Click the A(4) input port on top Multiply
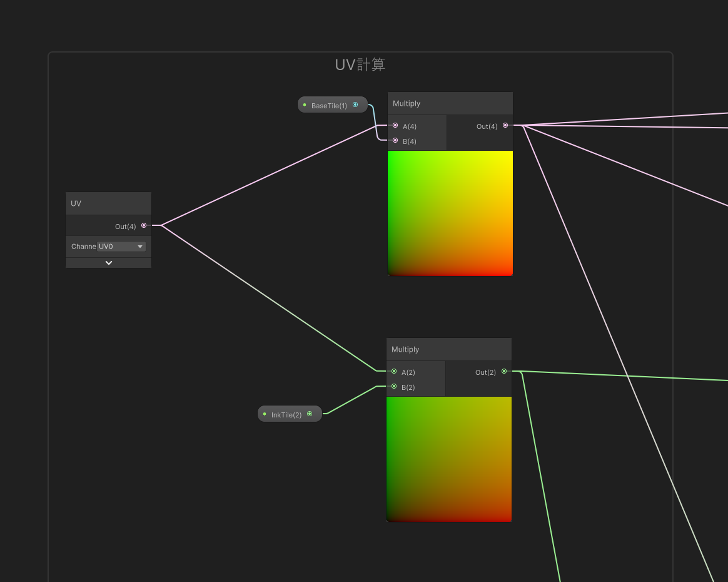The height and width of the screenshot is (582, 728). tap(395, 126)
